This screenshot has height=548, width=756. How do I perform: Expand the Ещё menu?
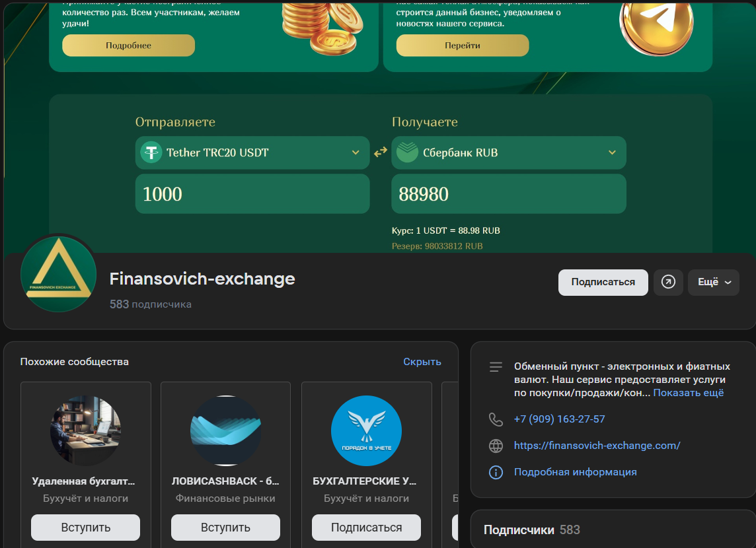[714, 282]
